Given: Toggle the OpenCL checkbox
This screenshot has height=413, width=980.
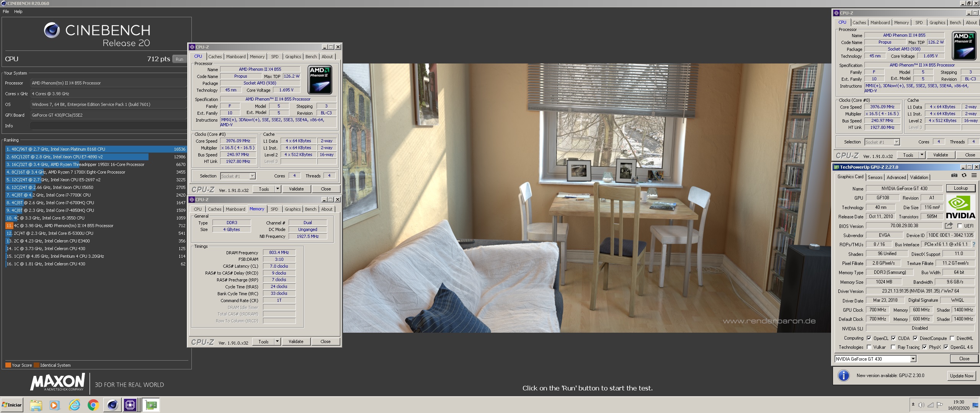Looking at the screenshot, I should (869, 338).
